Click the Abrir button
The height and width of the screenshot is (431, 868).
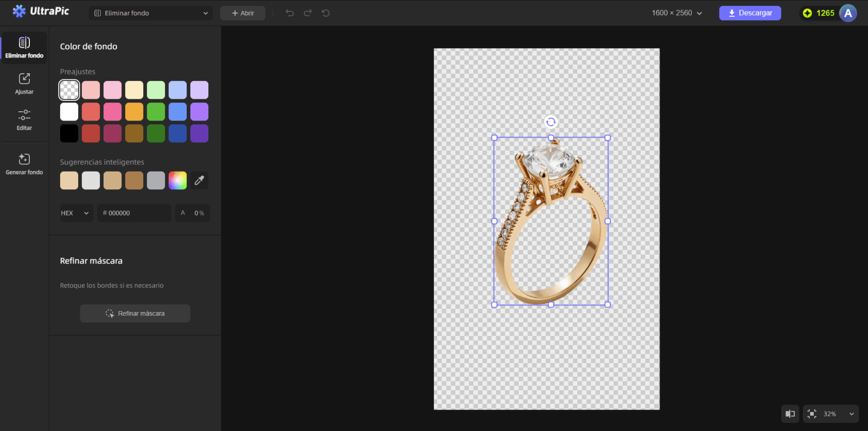(242, 13)
